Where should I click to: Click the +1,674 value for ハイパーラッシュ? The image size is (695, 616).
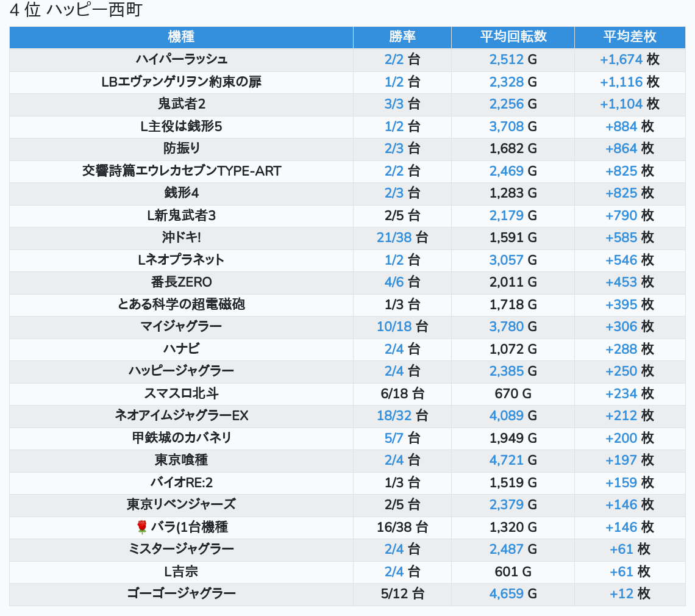[621, 59]
